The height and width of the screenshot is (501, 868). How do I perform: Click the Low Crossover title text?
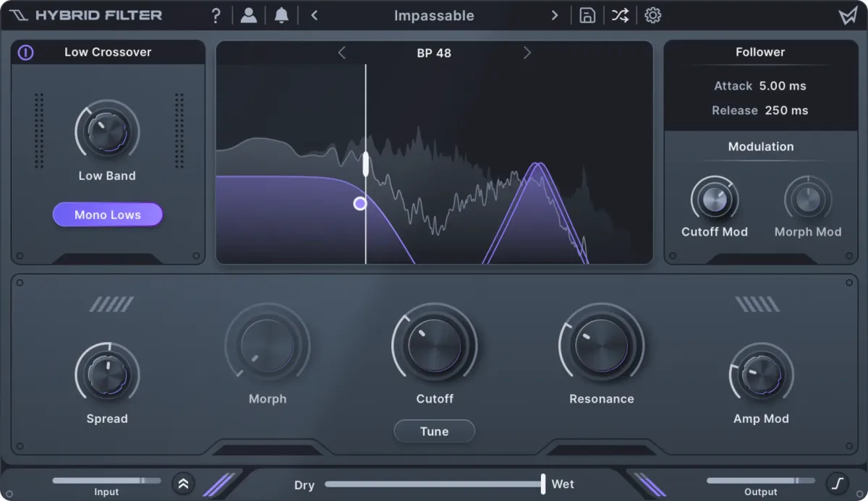108,52
